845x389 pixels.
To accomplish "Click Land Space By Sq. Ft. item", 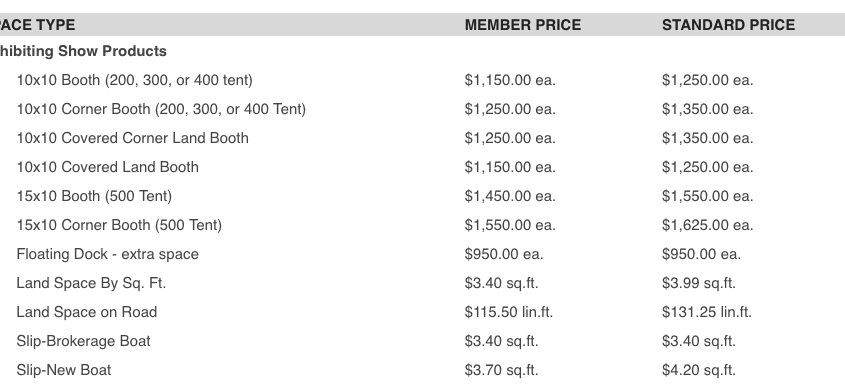I will [x=91, y=283].
